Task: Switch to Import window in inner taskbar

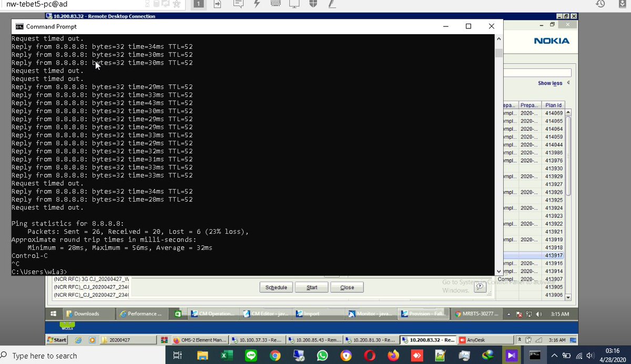Action: coord(320,314)
